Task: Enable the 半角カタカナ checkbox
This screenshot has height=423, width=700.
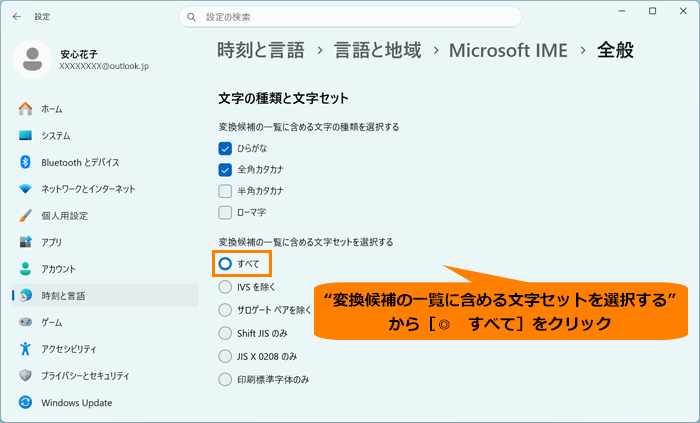Action: (225, 191)
